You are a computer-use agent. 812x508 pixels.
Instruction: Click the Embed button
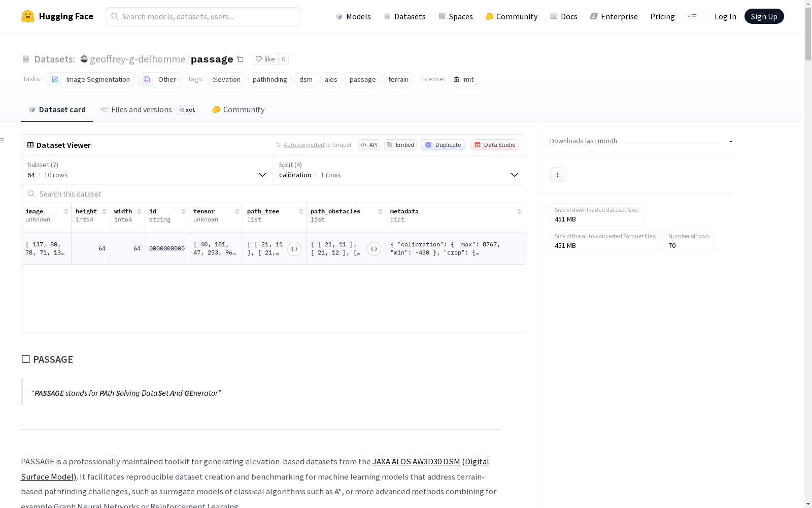400,145
